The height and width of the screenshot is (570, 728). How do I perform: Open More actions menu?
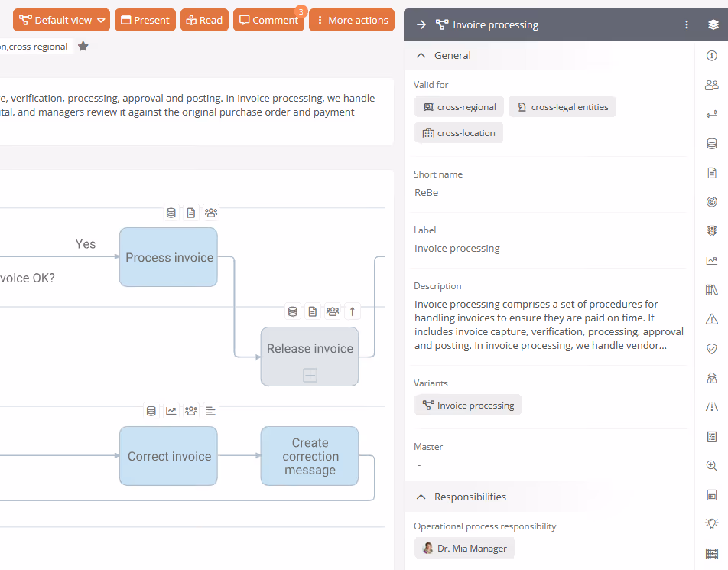click(x=352, y=20)
